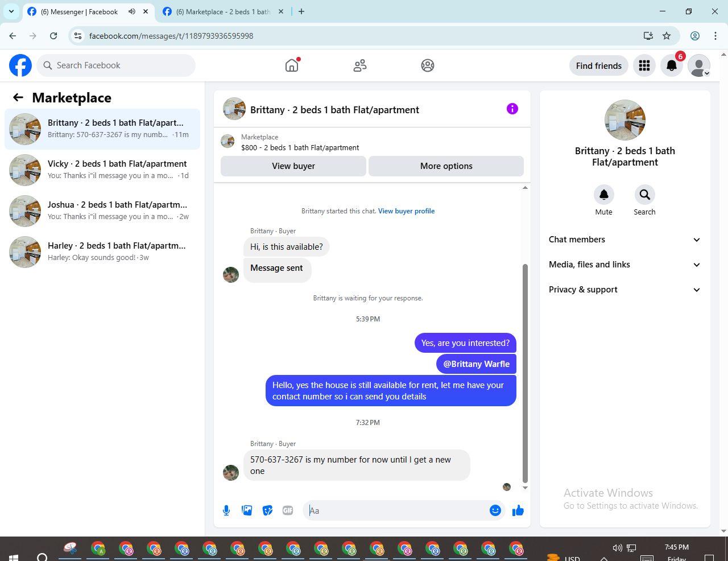Click the conversation header thumbnail

(x=234, y=109)
